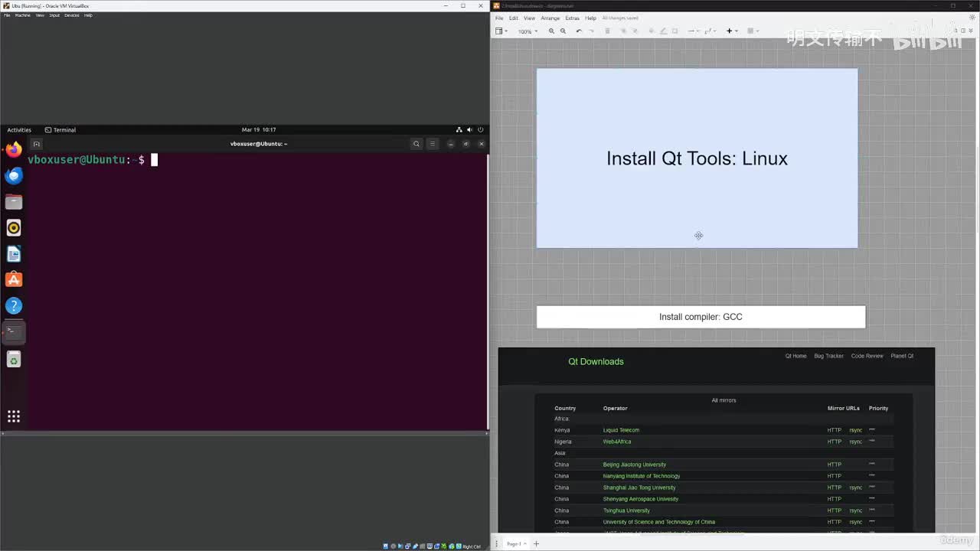Viewport: 980px width, 551px height.
Task: Click Tsinghua University mirror link
Action: click(x=626, y=510)
